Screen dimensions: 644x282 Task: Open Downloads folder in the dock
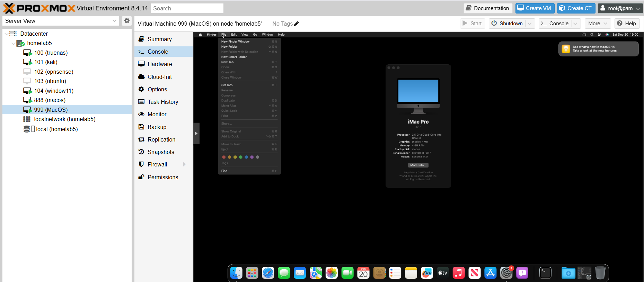tap(568, 273)
